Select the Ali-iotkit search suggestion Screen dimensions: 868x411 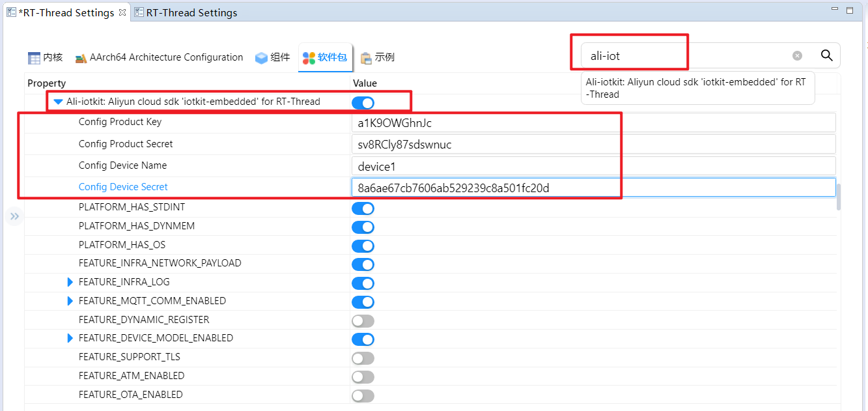(697, 88)
